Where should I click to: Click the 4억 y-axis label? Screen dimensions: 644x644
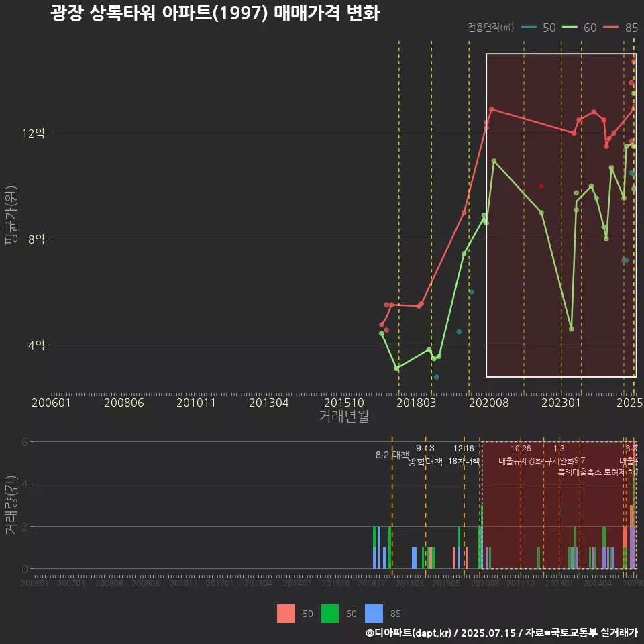point(36,345)
